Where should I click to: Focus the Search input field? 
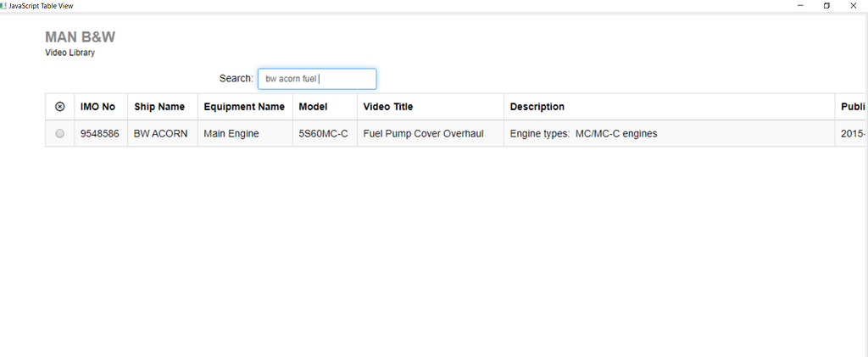(317, 79)
